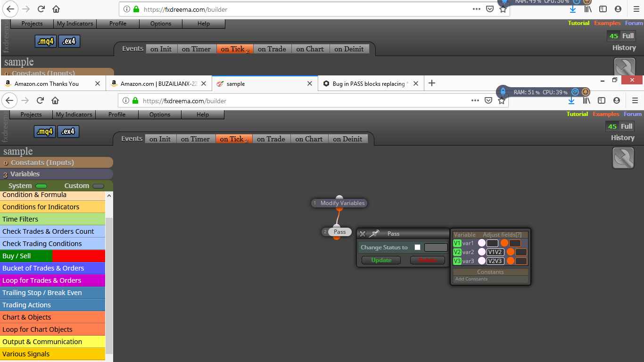
Task: Open Options menu in front window
Action: point(160,115)
